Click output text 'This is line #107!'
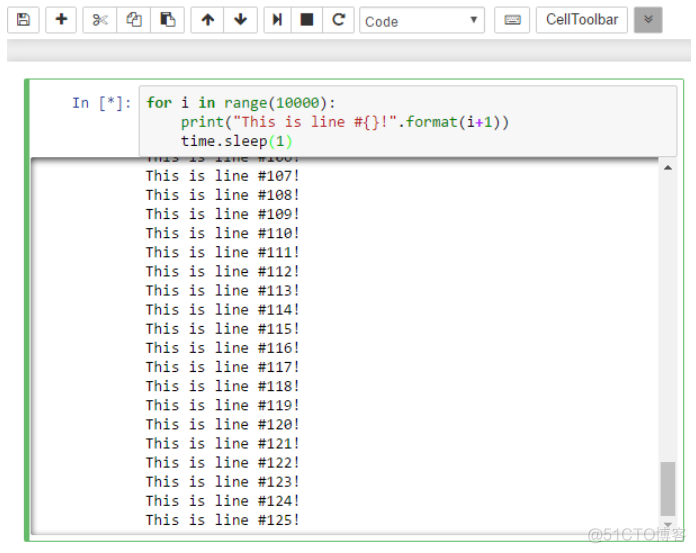The height and width of the screenshot is (553, 696). 223,176
